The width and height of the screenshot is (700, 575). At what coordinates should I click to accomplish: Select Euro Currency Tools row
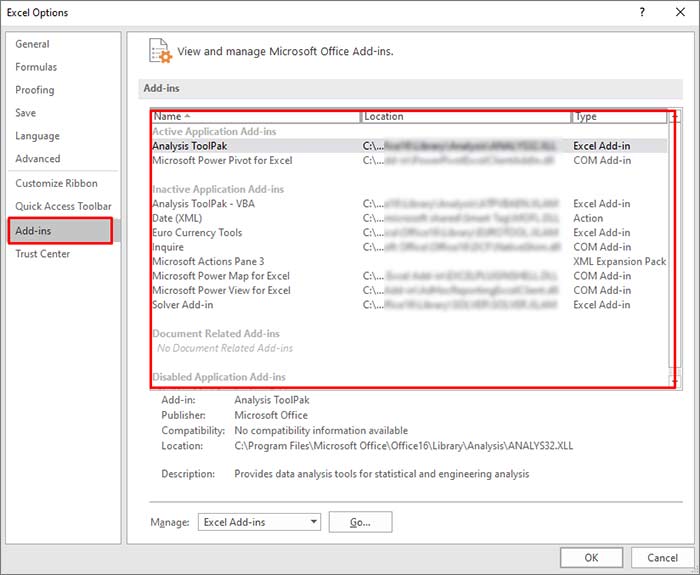(x=409, y=233)
